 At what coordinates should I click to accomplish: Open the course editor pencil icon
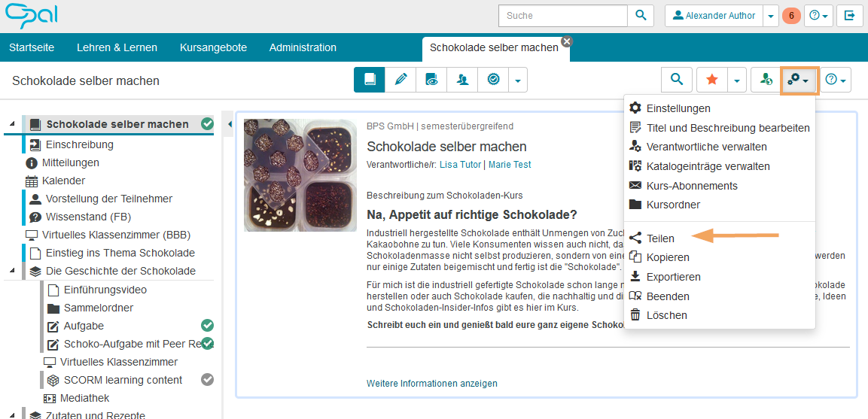[x=400, y=80]
